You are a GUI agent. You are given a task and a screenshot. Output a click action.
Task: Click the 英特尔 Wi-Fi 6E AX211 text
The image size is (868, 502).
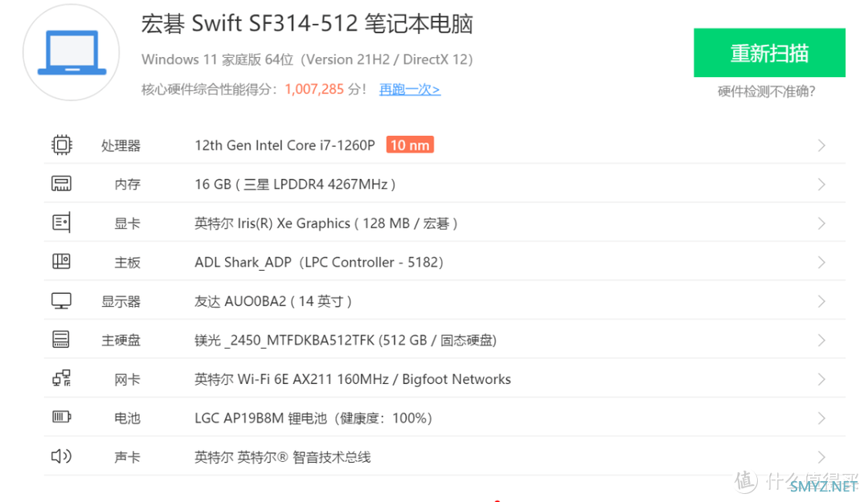pos(353,380)
